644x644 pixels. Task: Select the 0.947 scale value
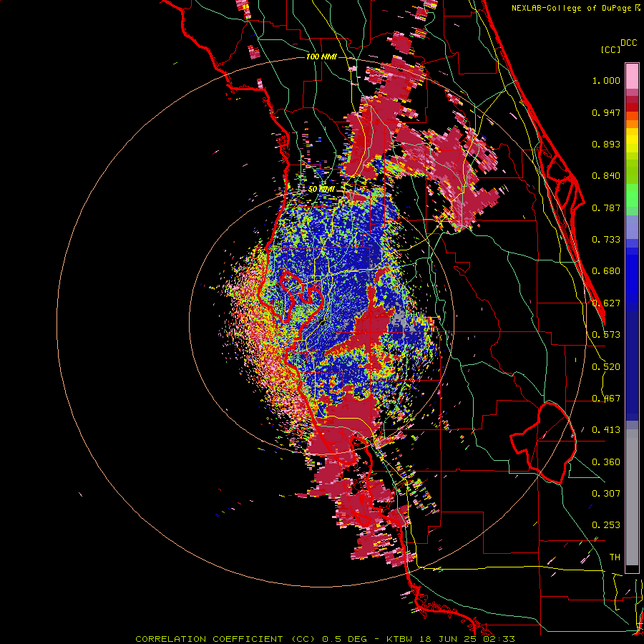pos(606,112)
